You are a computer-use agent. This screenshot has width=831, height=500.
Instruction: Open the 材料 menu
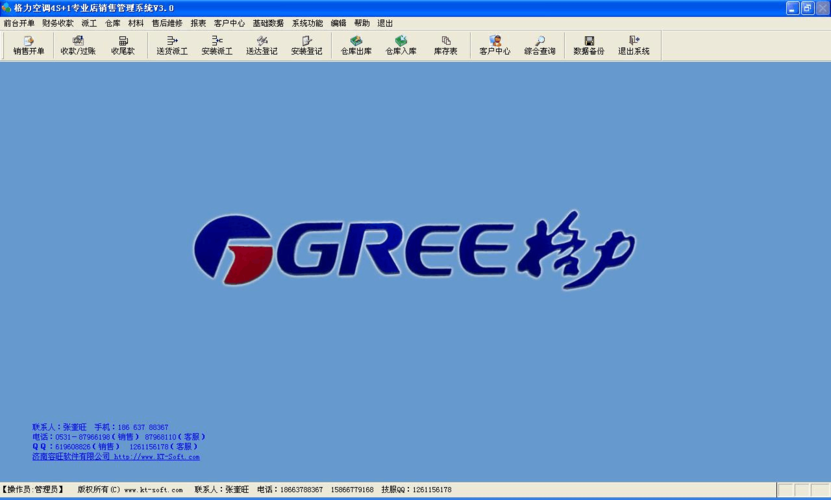(x=136, y=23)
